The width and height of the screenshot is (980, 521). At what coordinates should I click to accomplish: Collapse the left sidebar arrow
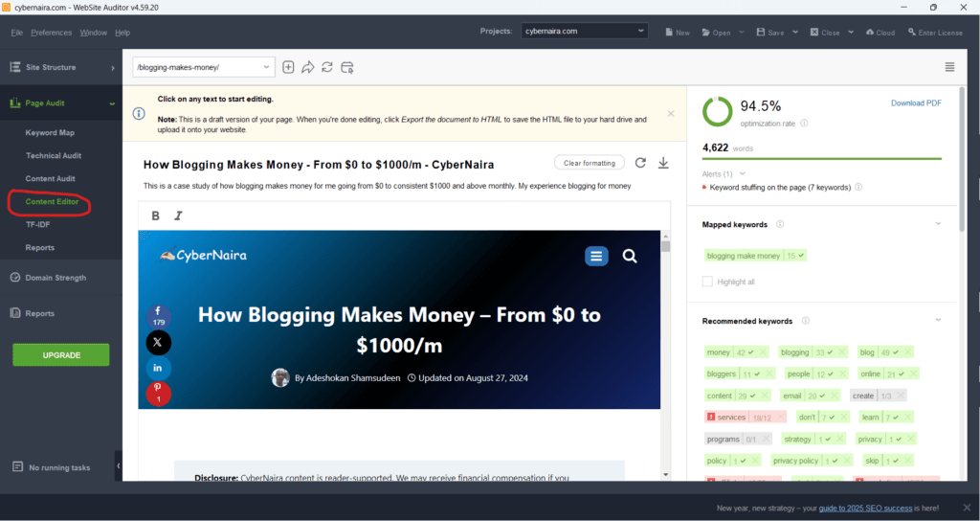tap(118, 466)
